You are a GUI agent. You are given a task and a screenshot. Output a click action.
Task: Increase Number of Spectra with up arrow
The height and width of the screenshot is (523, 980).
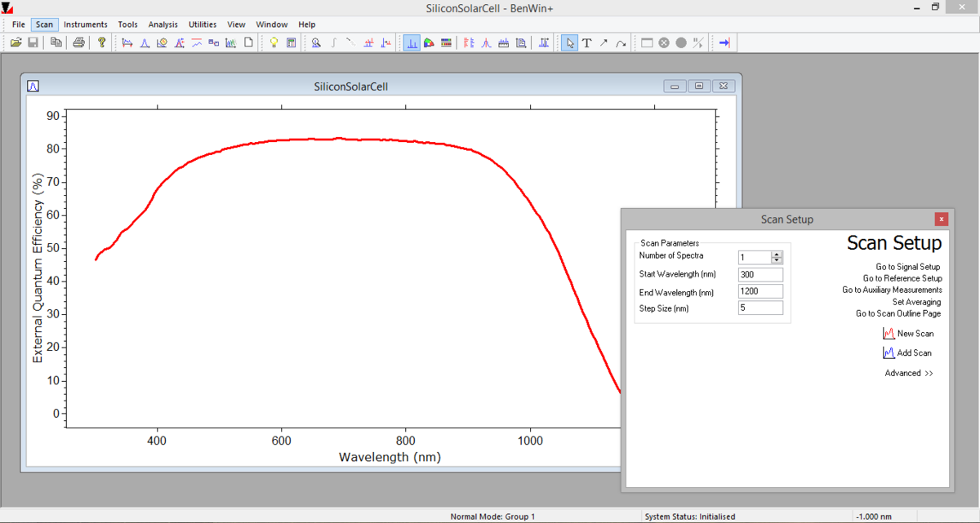tap(777, 254)
